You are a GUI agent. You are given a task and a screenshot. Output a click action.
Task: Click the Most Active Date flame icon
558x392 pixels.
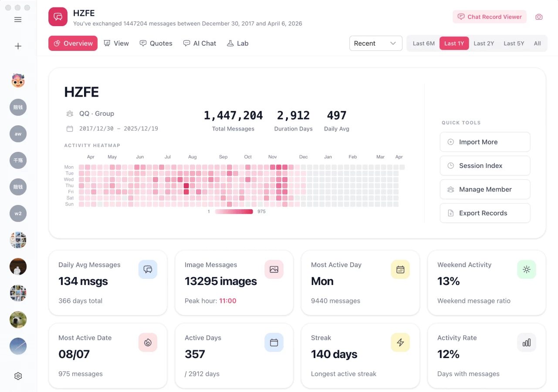[148, 342]
